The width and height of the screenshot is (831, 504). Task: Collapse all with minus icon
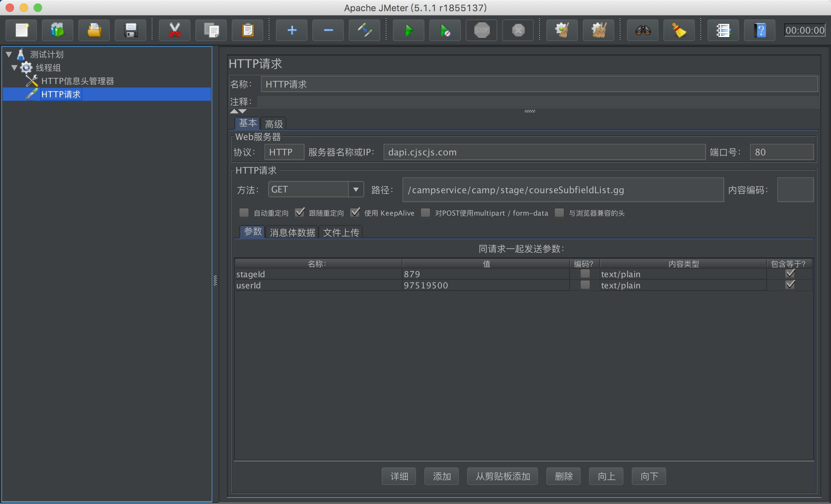328,30
